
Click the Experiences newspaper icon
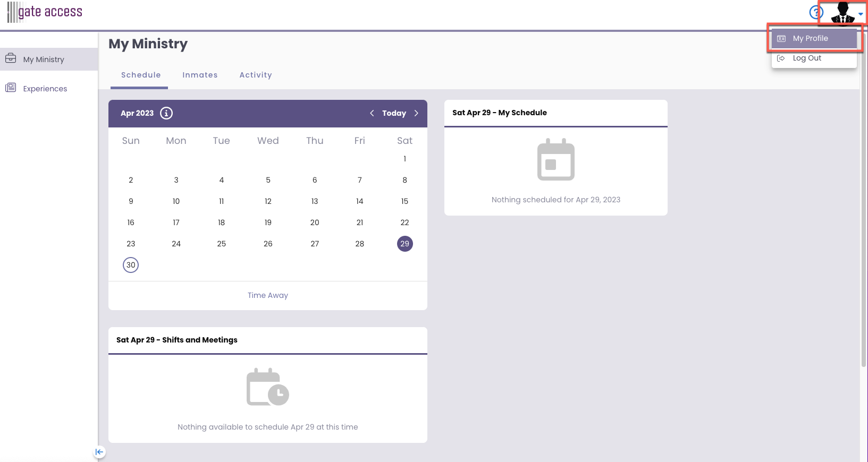[11, 88]
